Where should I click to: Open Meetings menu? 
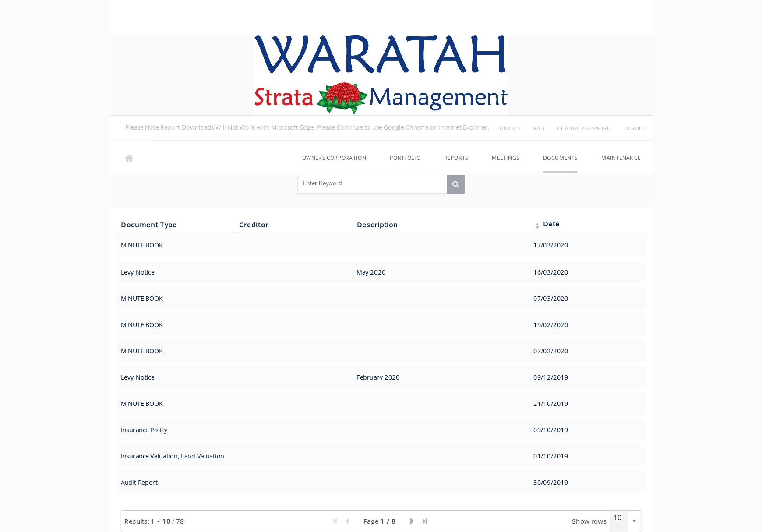pyautogui.click(x=505, y=158)
